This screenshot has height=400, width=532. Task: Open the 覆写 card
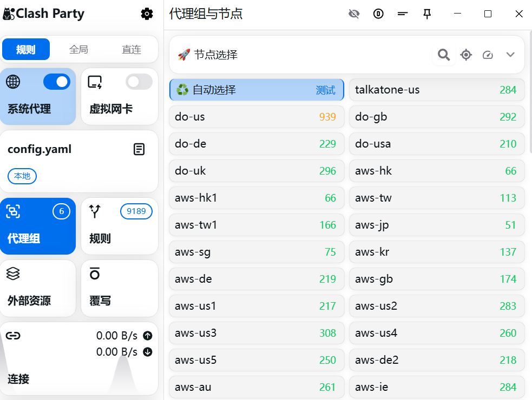pyautogui.click(x=119, y=288)
